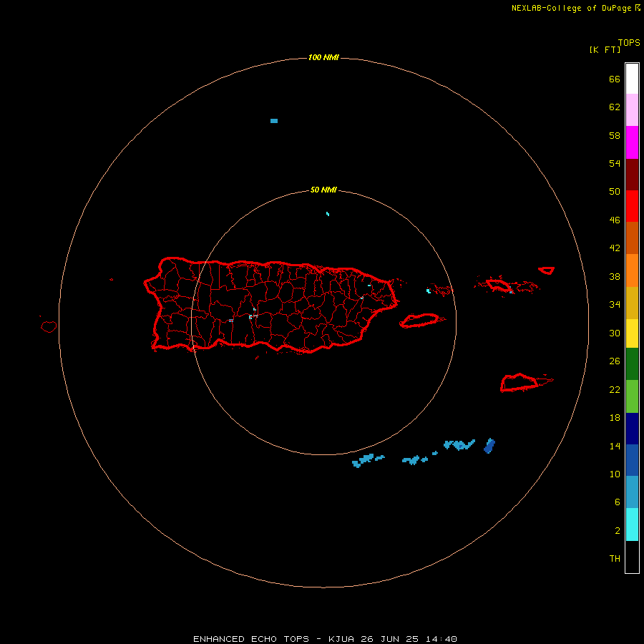Pick the mustard gold legend band
This screenshot has width=644, height=644.
(x=632, y=303)
